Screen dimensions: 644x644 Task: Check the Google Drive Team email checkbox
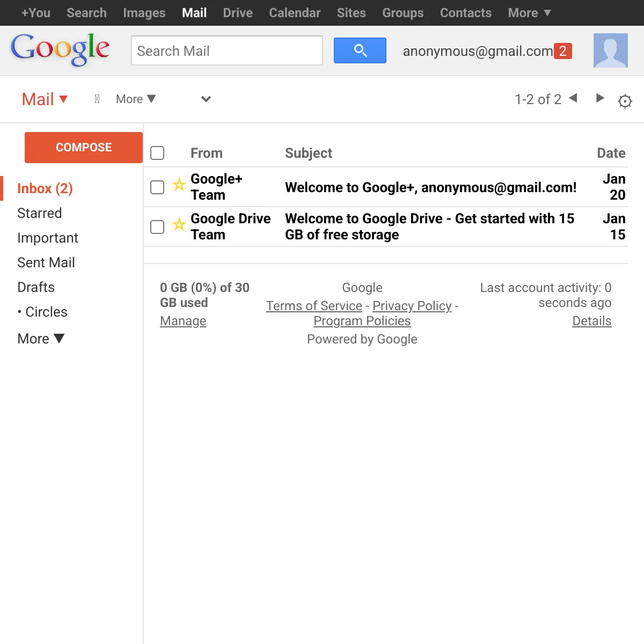[157, 227]
